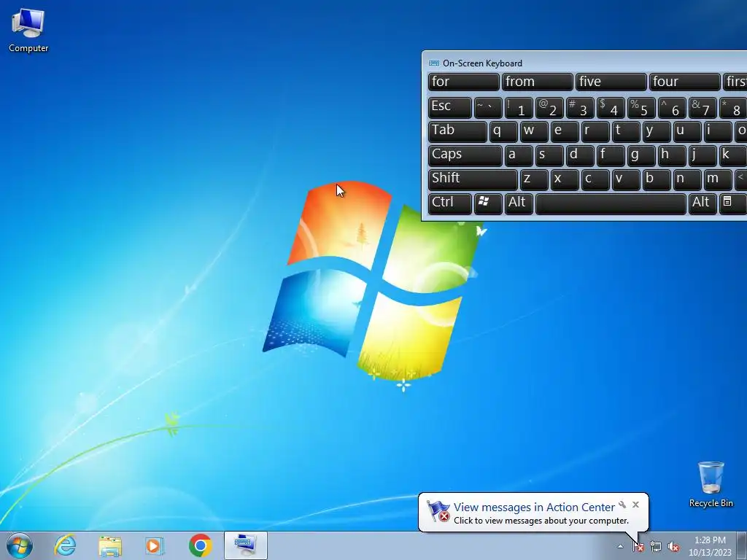747x560 pixels.
Task: Close the Action Center notification balloon
Action: coord(635,505)
